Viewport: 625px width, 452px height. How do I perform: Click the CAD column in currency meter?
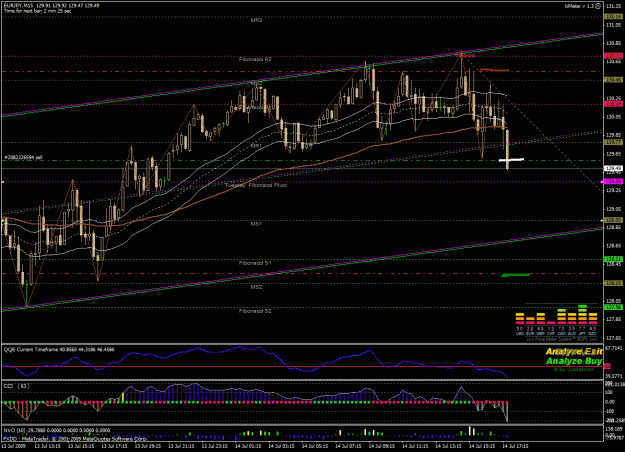click(x=561, y=322)
